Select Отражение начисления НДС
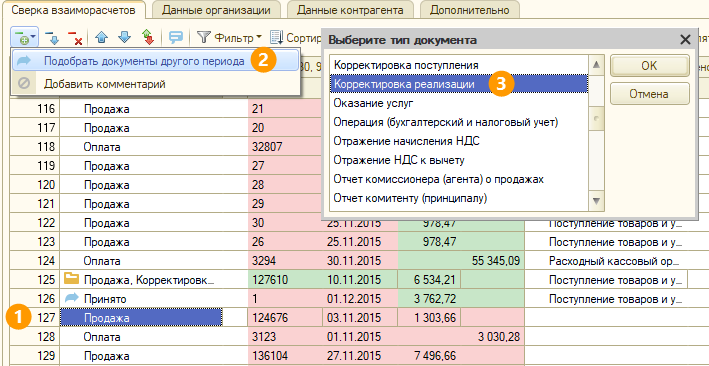 pyautogui.click(x=458, y=141)
